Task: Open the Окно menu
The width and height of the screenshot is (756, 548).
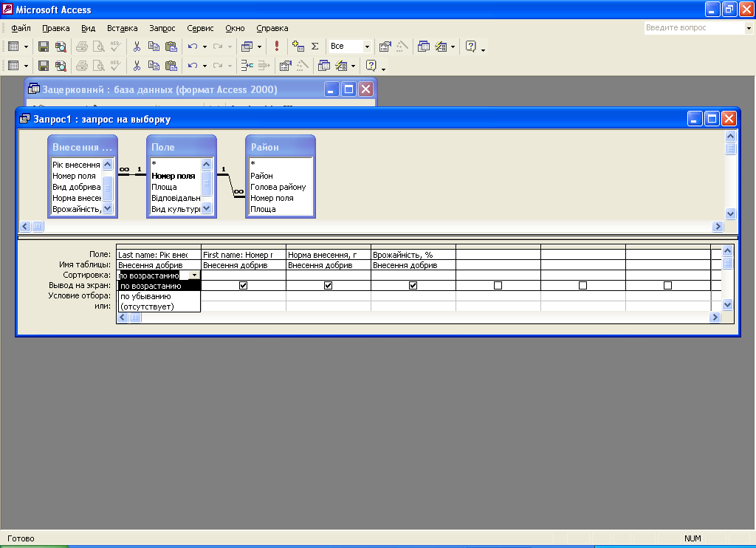Action: pos(235,28)
